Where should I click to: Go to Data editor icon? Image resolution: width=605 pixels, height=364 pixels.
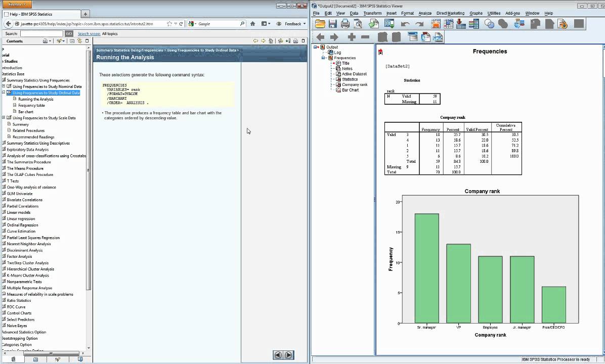coord(436,24)
